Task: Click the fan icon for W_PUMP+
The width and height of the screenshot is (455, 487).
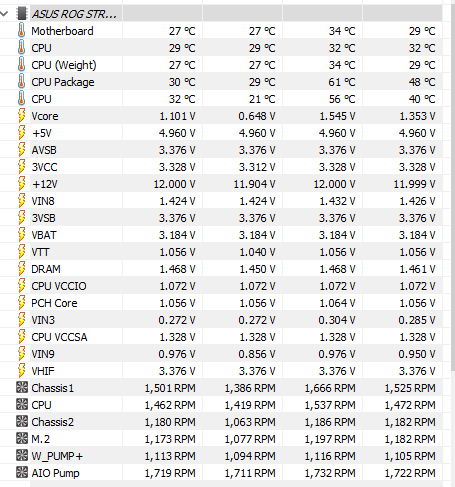Action: tap(22, 455)
